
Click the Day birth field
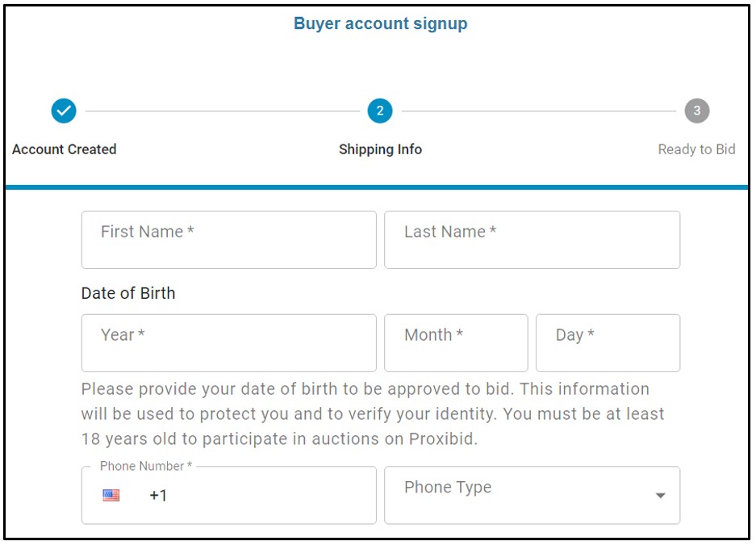(608, 342)
